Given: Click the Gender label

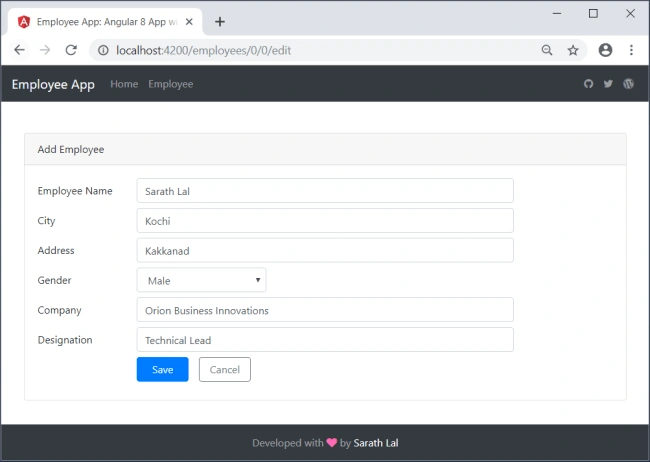Looking at the screenshot, I should point(54,280).
